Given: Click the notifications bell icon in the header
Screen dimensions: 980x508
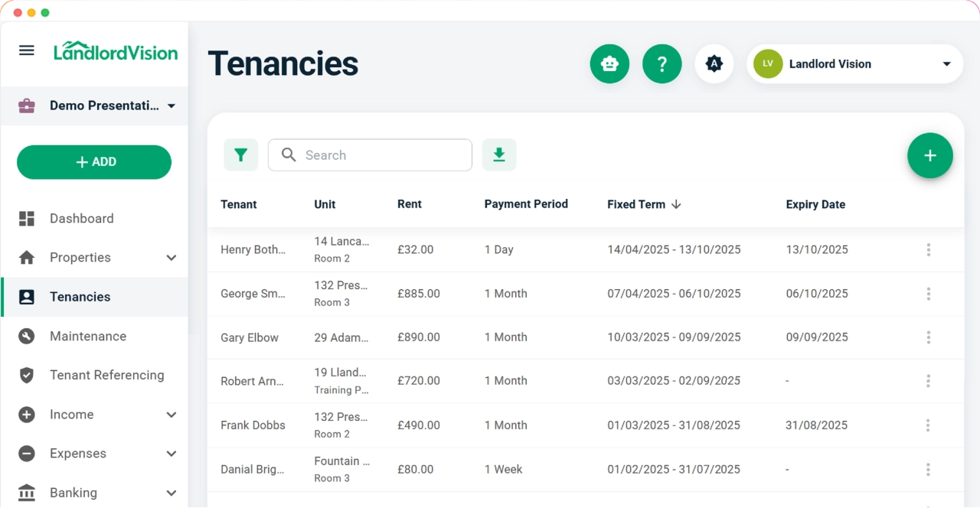Looking at the screenshot, I should pyautogui.click(x=714, y=63).
